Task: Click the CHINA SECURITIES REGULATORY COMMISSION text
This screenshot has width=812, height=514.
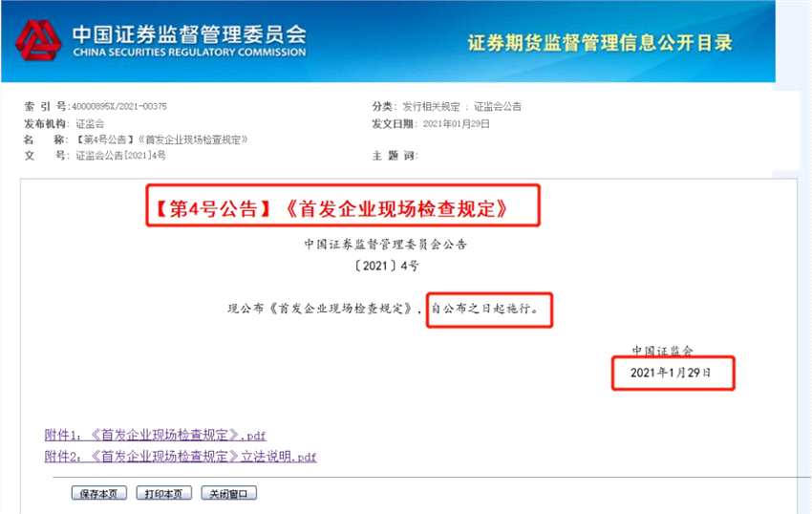Action: [x=189, y=53]
